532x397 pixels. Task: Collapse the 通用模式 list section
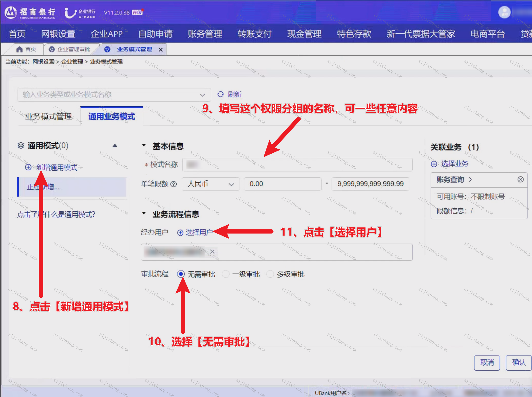tap(115, 146)
